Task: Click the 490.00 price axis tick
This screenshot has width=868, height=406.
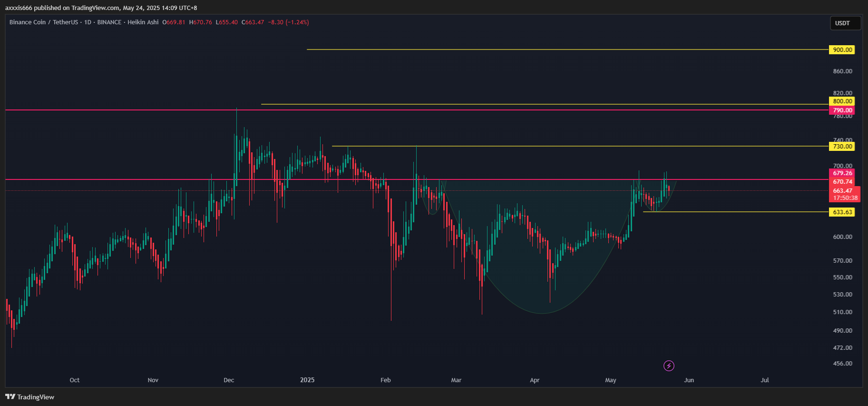Action: [x=842, y=330]
